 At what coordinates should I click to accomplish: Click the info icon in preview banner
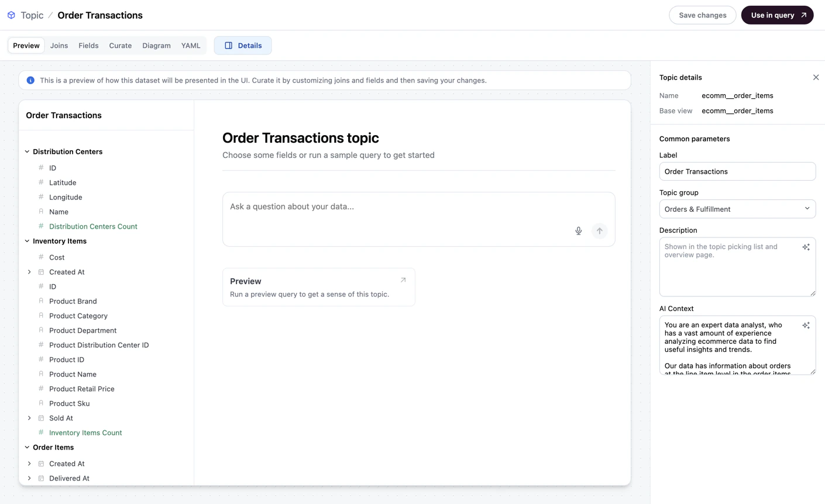coord(30,80)
